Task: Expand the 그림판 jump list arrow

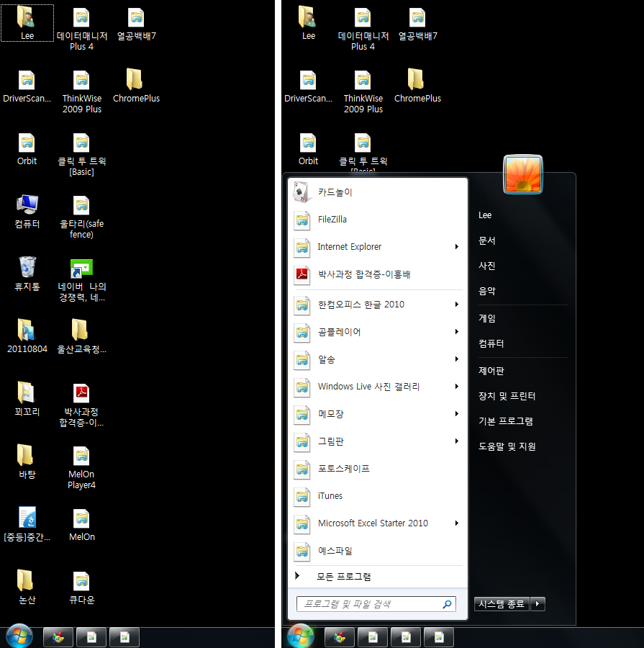Action: 456,441
